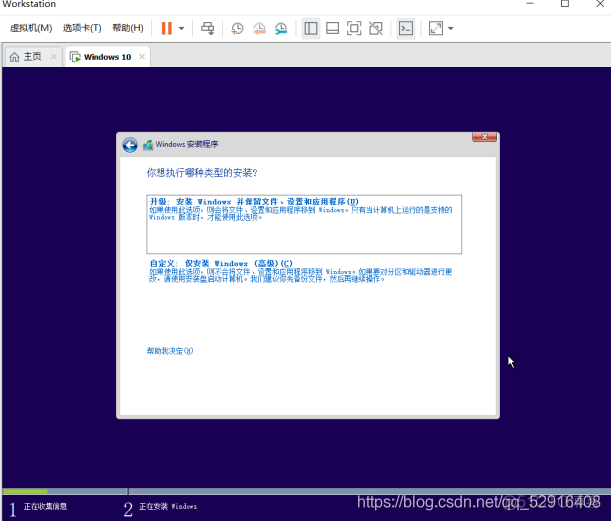Image resolution: width=611 pixels, height=521 pixels.
Task: Open the 虚拟机(M) menu
Action: (x=30, y=28)
